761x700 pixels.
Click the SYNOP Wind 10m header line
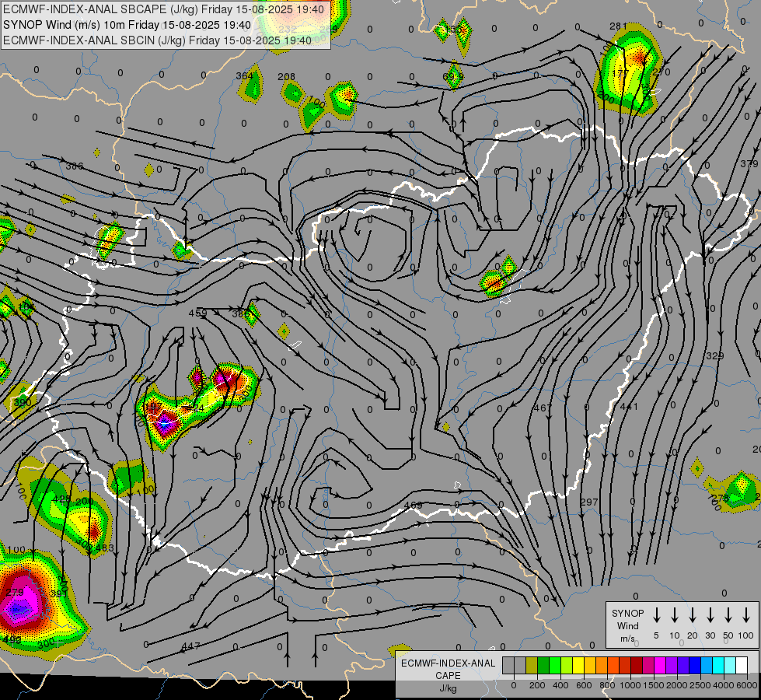127,25
